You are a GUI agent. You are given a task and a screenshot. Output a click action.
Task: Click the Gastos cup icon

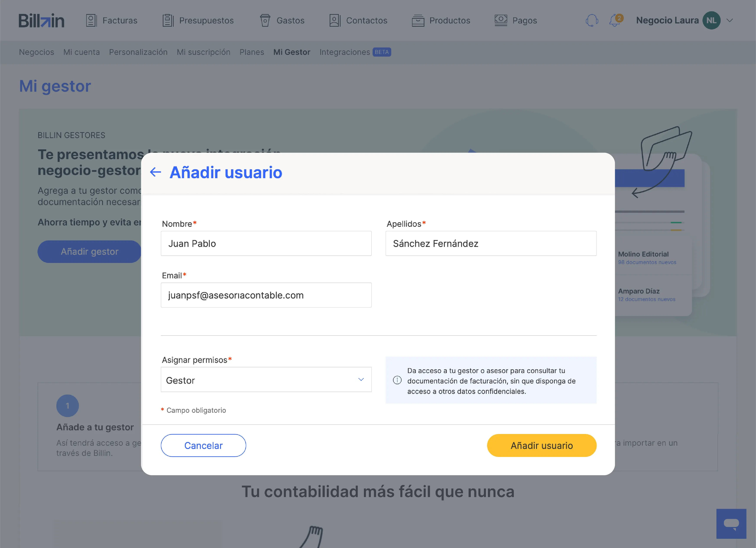point(265,20)
